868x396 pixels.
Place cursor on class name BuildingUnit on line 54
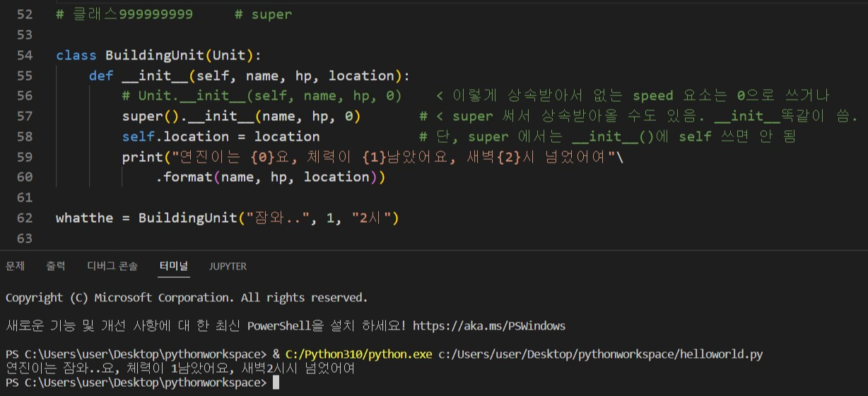155,55
